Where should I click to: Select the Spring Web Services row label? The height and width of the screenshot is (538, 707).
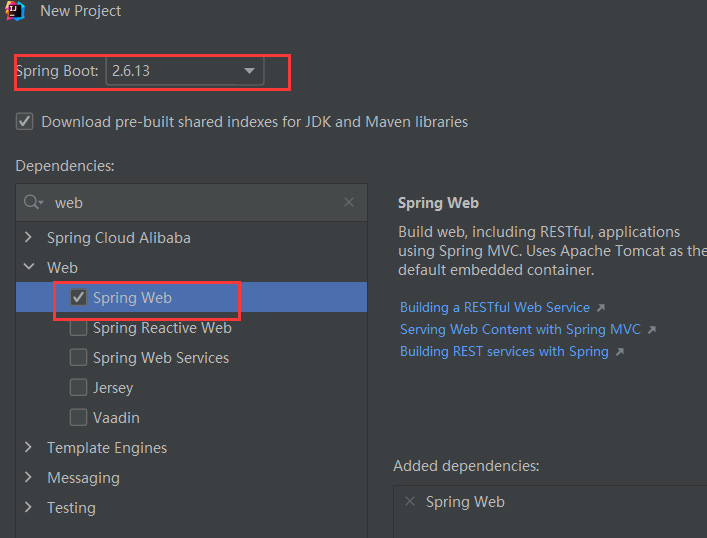(161, 358)
